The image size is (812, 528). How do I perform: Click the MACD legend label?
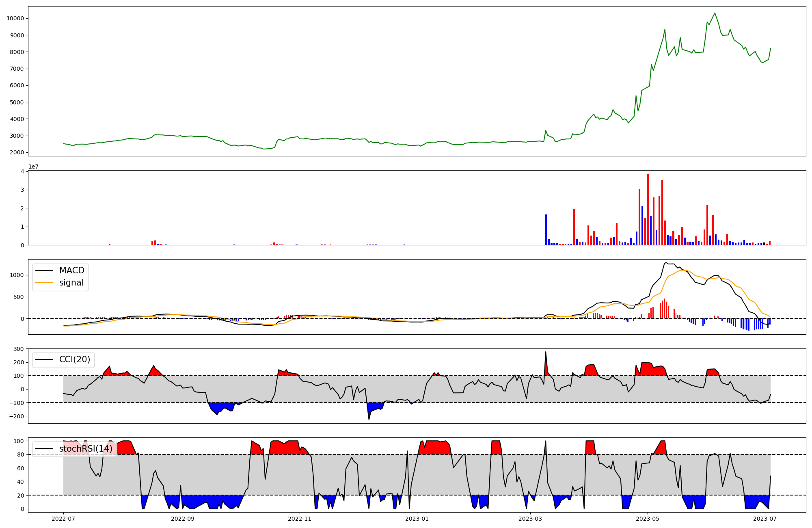tap(71, 270)
